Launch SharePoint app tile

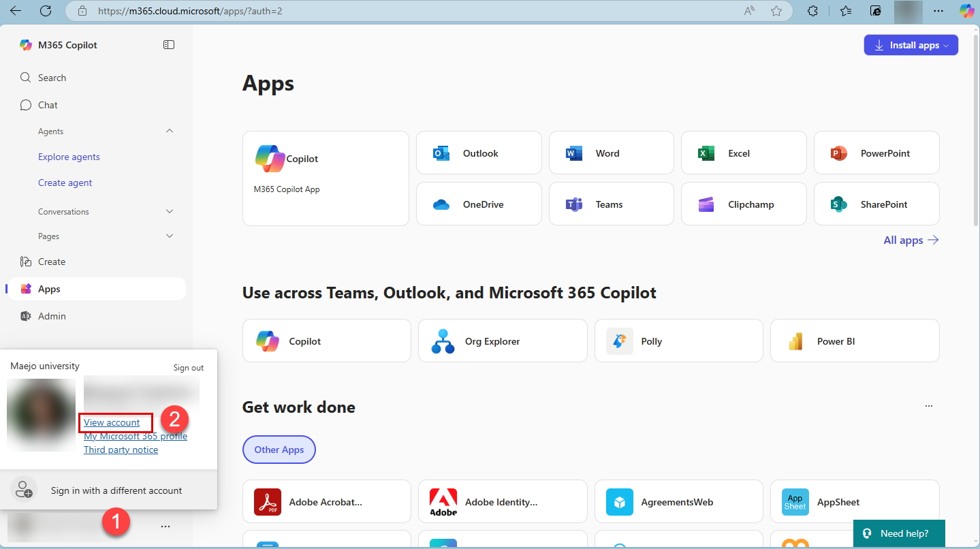point(876,204)
